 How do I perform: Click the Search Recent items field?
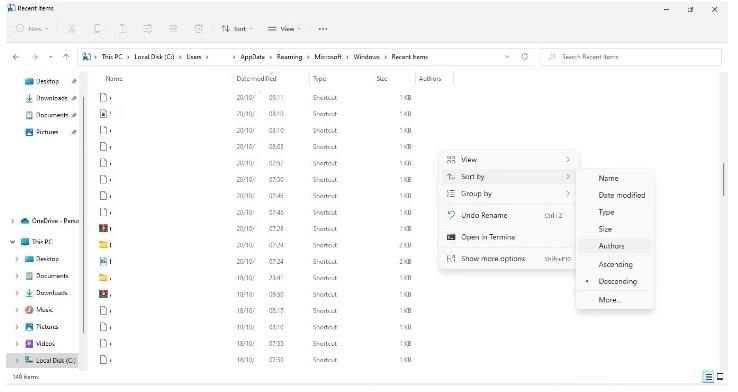(x=631, y=57)
